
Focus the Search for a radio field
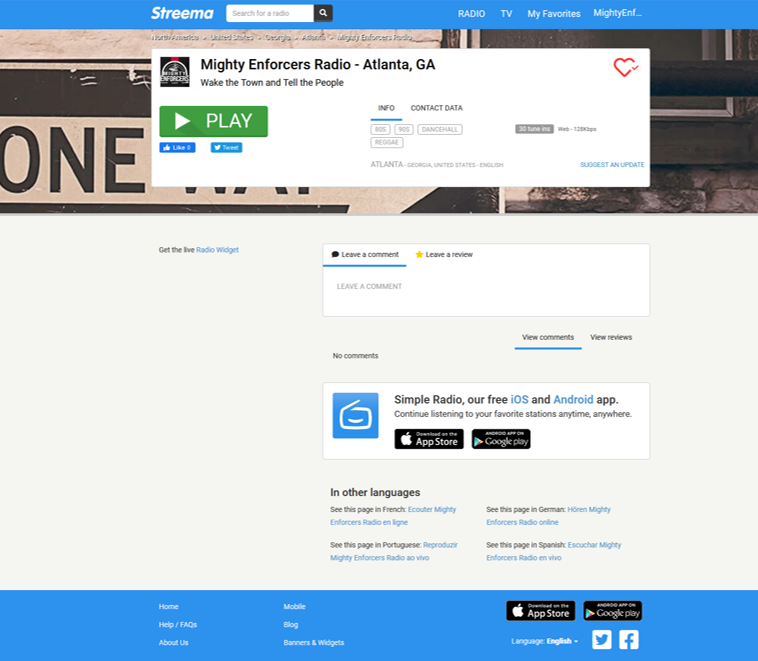click(x=270, y=13)
